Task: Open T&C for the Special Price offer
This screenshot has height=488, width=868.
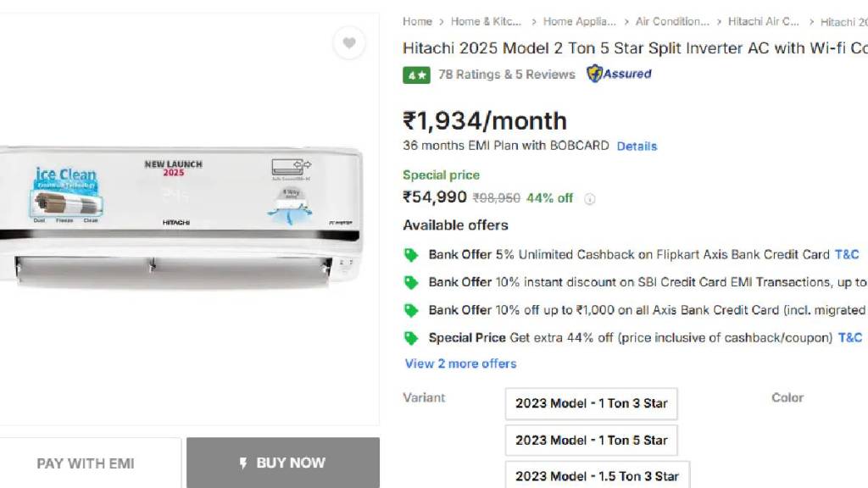Action: point(850,337)
